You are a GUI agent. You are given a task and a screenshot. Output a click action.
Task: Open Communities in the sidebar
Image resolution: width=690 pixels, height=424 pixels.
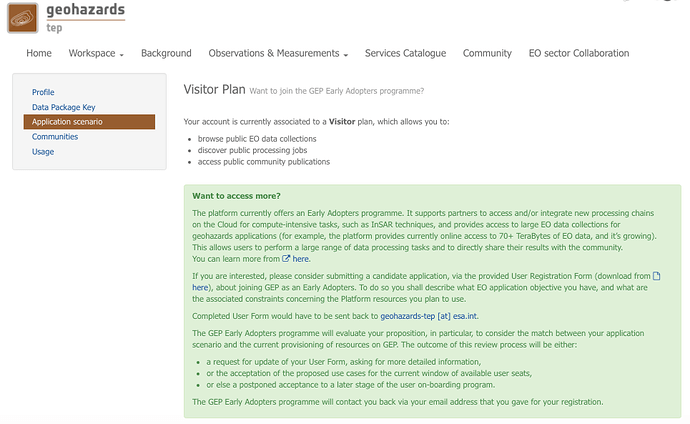pos(55,137)
